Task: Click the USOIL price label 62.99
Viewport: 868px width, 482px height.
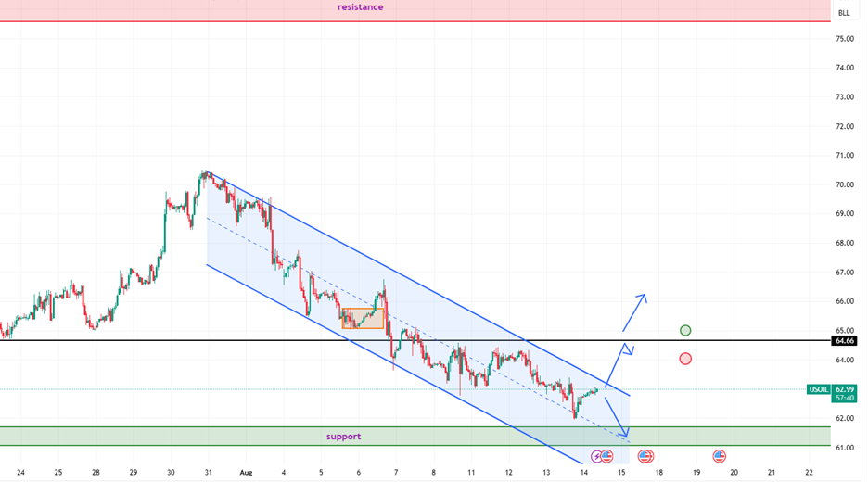Action: tap(845, 389)
